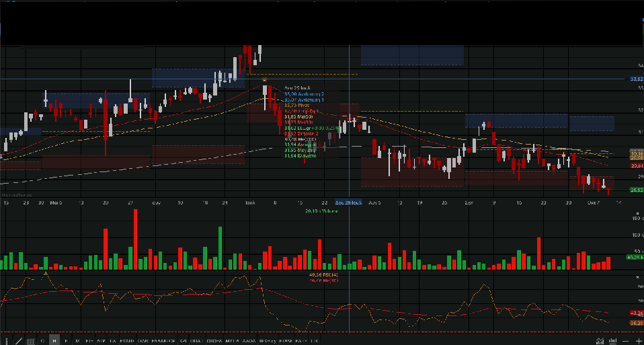
Task: Open the indicators line-chart icon at bottom right
Action: click(600, 340)
